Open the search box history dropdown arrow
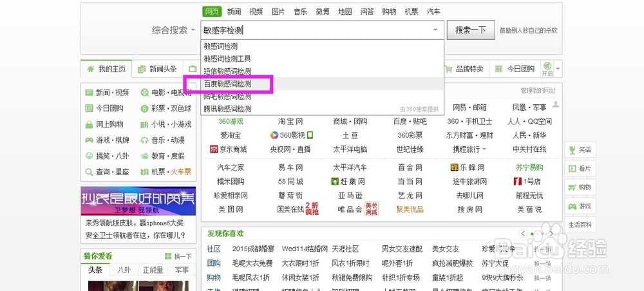This screenshot has height=291, width=644. [435, 30]
